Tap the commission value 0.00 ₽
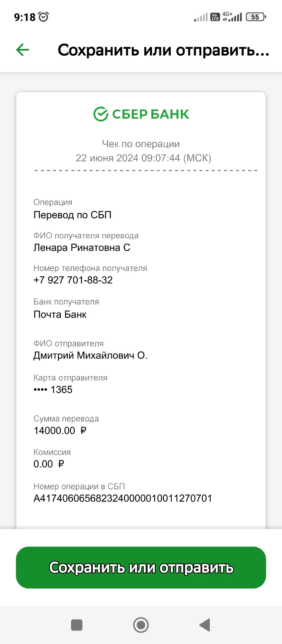 [x=49, y=464]
